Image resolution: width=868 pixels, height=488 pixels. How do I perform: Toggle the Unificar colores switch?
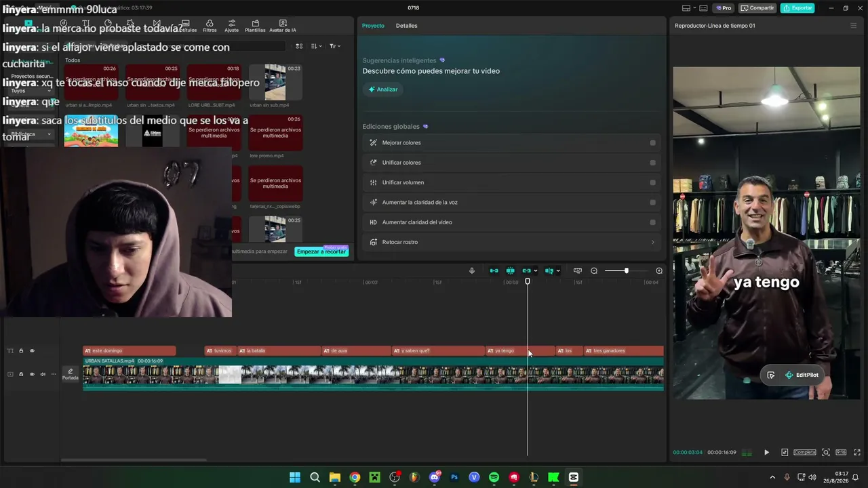[x=653, y=163]
